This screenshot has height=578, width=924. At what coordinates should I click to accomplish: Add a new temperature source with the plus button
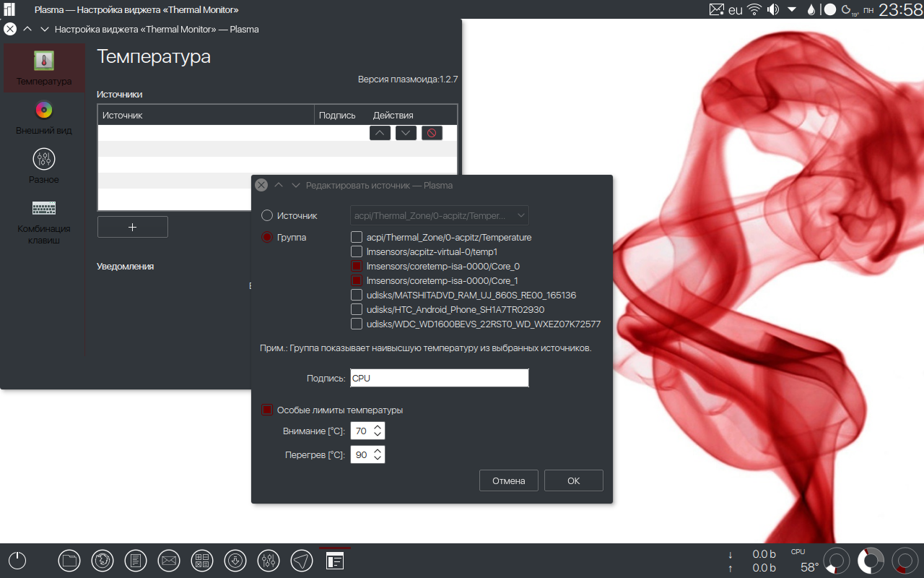pyautogui.click(x=133, y=227)
